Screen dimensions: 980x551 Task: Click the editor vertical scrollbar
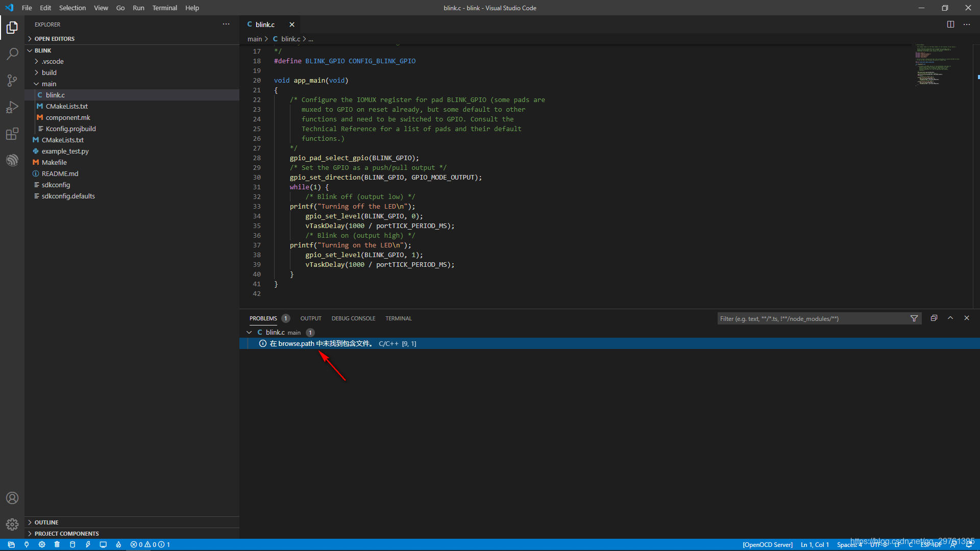click(x=976, y=176)
